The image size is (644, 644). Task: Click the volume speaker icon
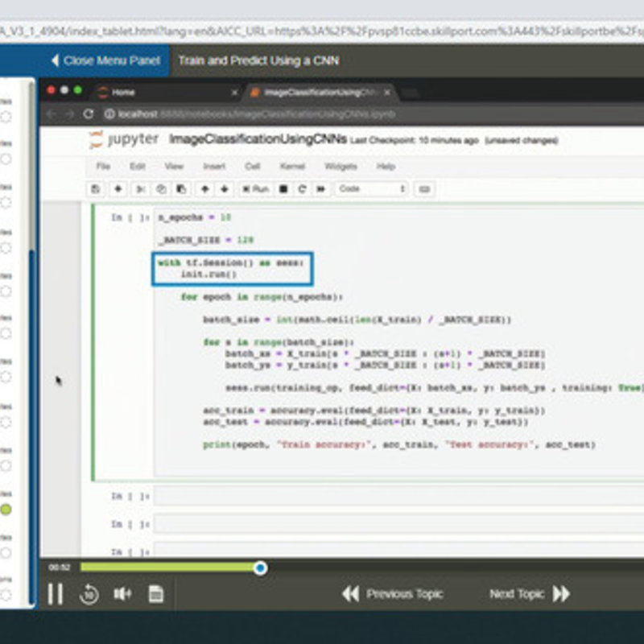pyautogui.click(x=122, y=593)
